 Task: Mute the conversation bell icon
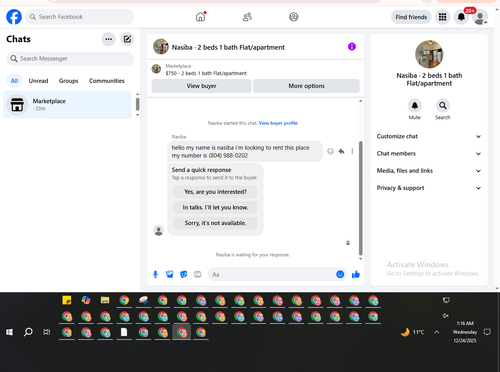[x=415, y=106]
